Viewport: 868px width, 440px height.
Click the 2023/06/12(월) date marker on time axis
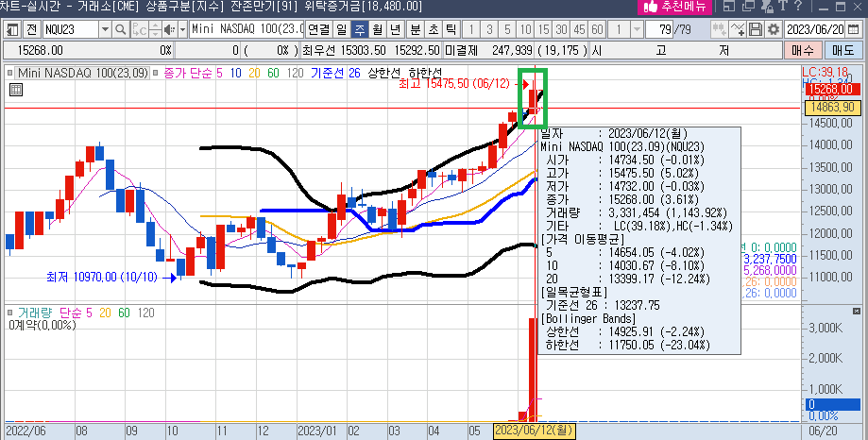[534, 430]
